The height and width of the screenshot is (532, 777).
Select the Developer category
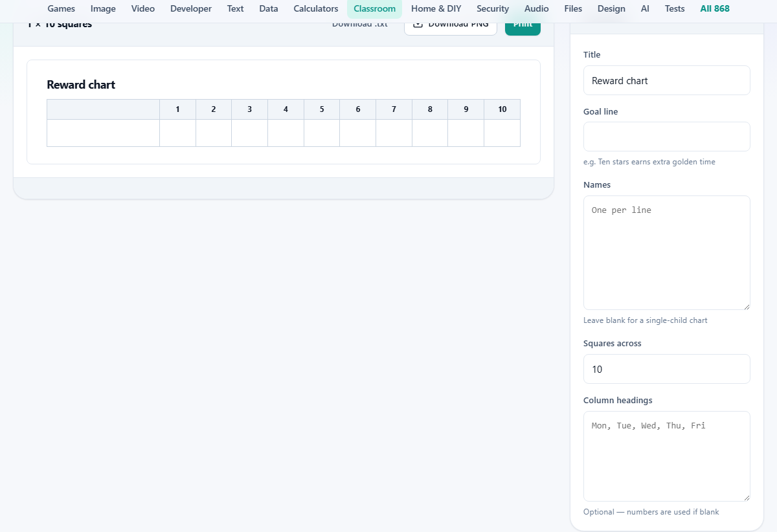191,9
